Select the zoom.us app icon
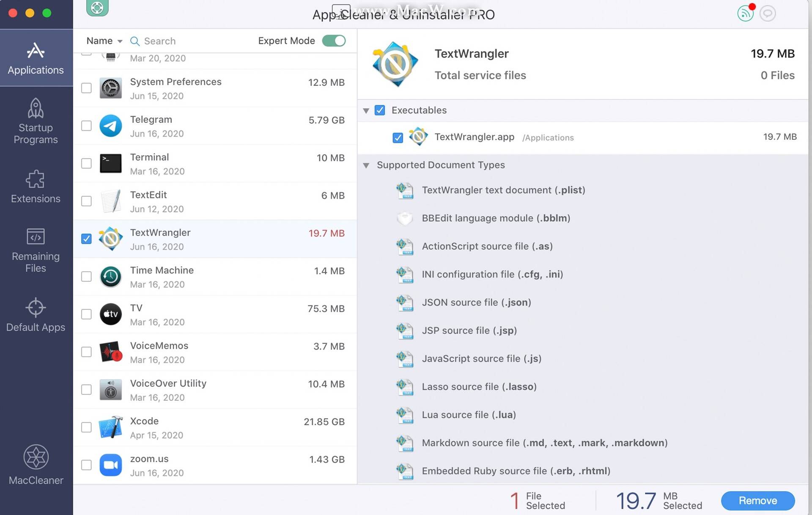This screenshot has width=812, height=515. tap(110, 465)
